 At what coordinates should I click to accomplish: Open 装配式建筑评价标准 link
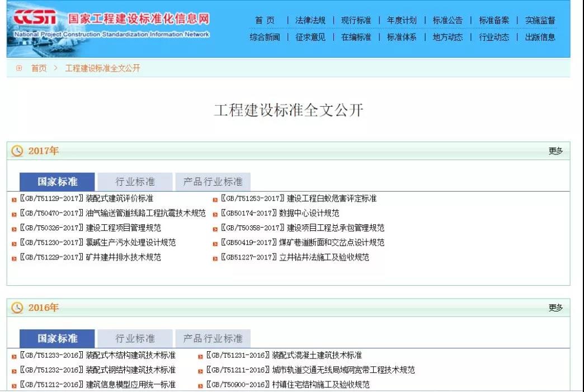tap(119, 199)
